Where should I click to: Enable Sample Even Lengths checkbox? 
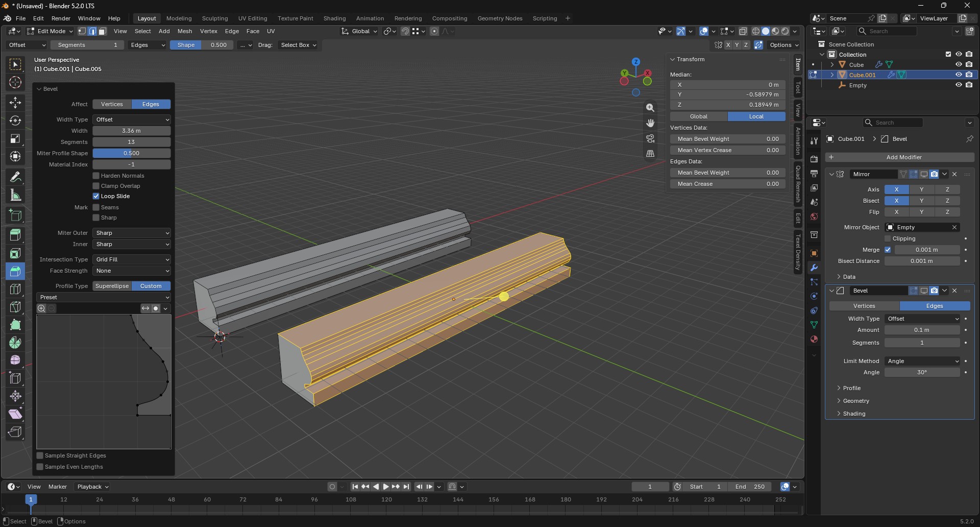click(40, 467)
